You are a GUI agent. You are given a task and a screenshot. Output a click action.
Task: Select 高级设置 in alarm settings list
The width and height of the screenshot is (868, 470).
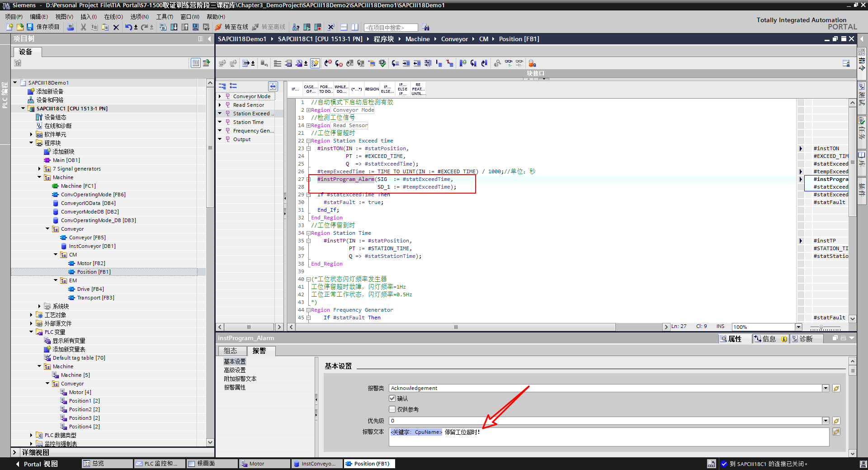[235, 370]
